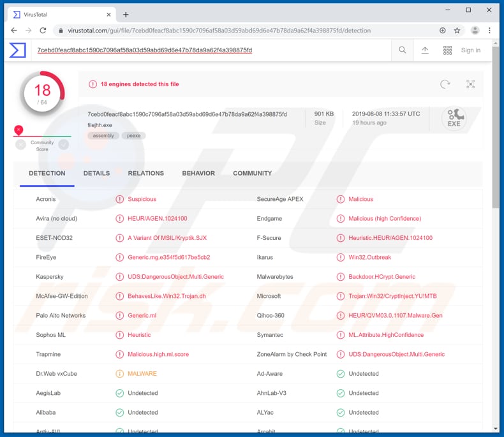This screenshot has height=437, width=504.
Task: Select Generic.mg.e354f5d617be5cb2 FireEye result
Action: [x=169, y=257]
